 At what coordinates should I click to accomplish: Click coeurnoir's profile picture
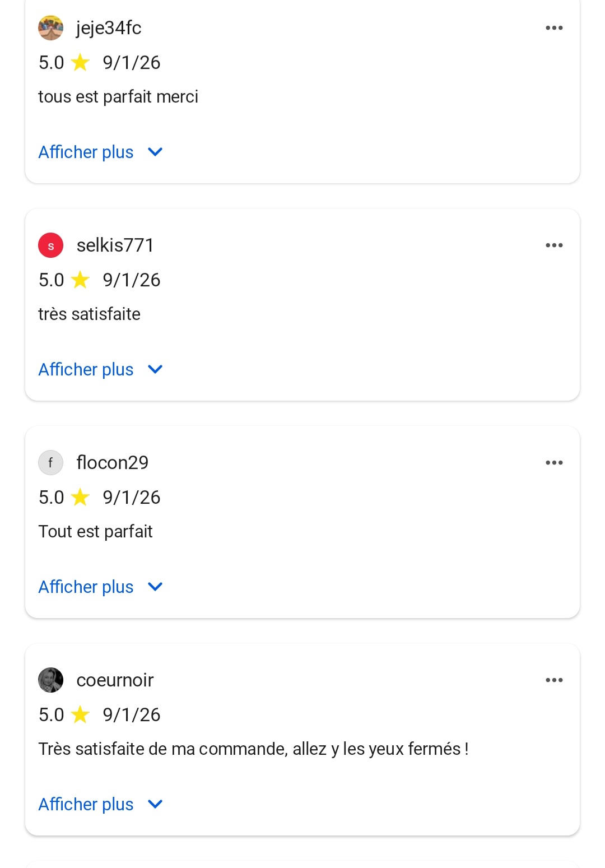50,680
